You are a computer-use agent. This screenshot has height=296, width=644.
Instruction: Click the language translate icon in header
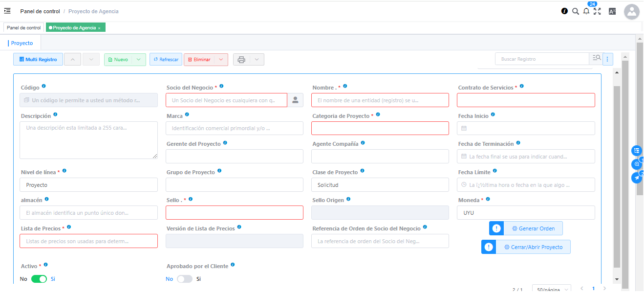tap(612, 11)
